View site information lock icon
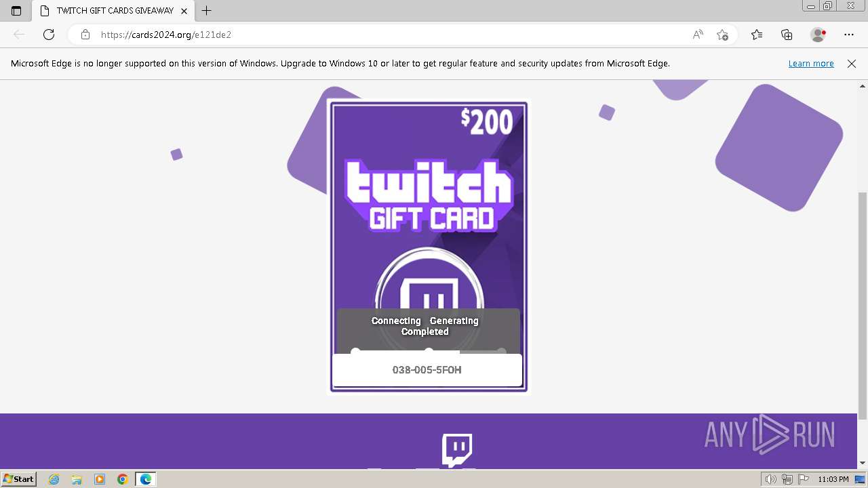Viewport: 868px width, 488px height. click(85, 35)
